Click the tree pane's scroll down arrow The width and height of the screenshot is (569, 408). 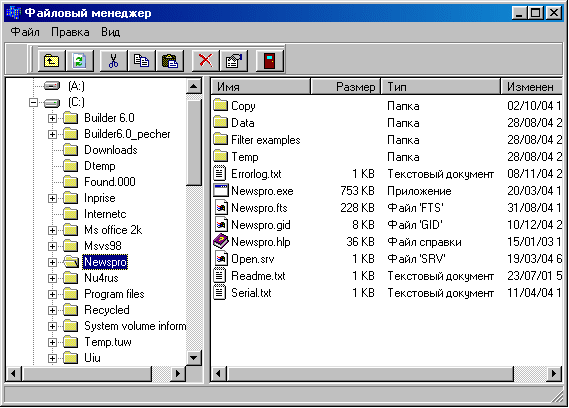[194, 358]
